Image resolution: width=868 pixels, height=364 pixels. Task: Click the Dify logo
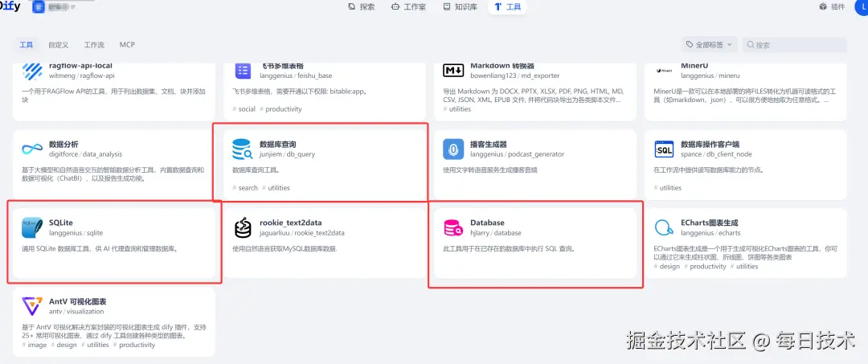10,6
